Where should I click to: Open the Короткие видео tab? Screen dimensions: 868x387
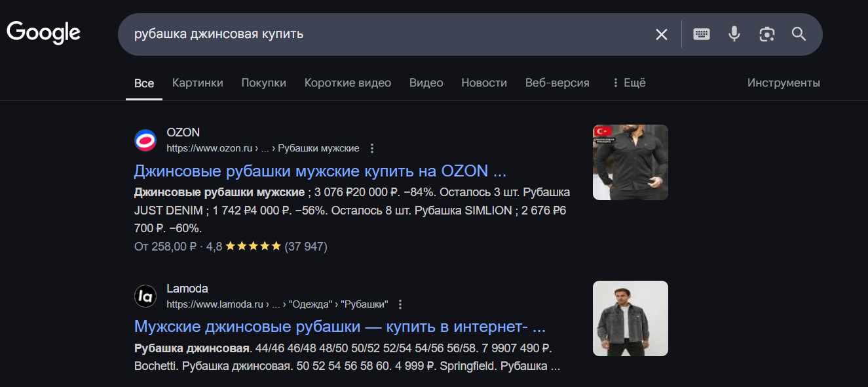coord(347,83)
